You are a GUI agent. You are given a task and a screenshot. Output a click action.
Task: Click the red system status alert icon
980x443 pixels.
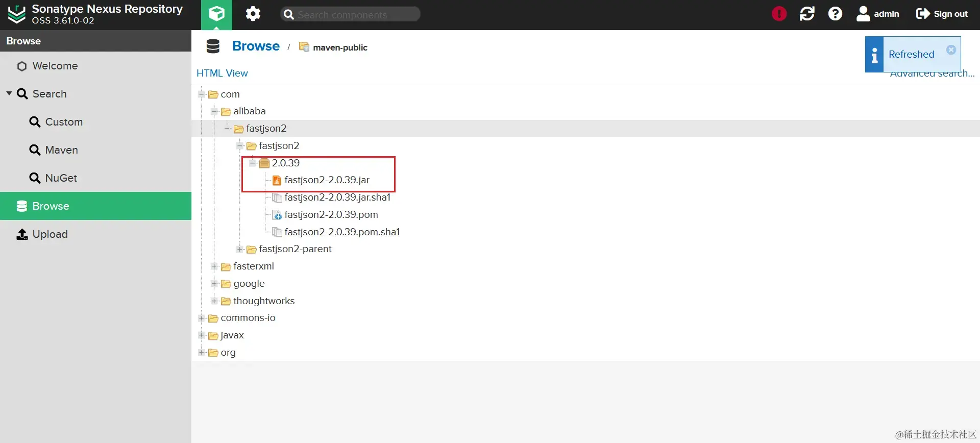pyautogui.click(x=779, y=14)
